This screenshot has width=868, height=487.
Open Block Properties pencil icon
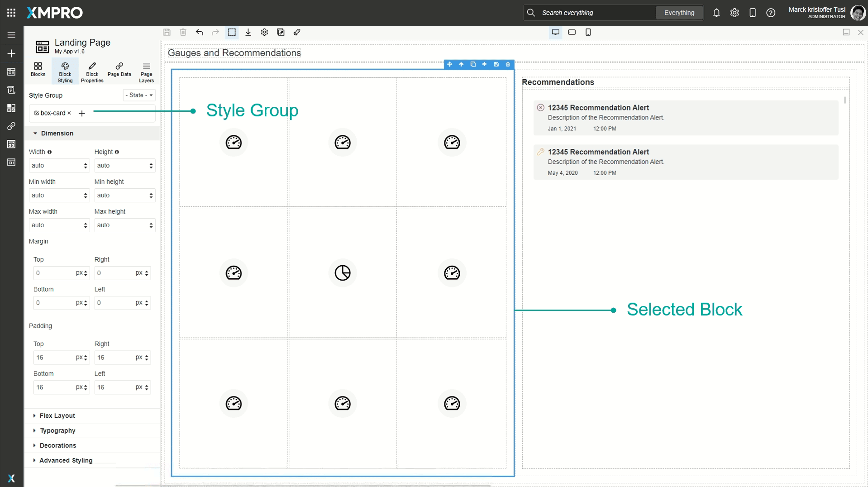(x=92, y=70)
